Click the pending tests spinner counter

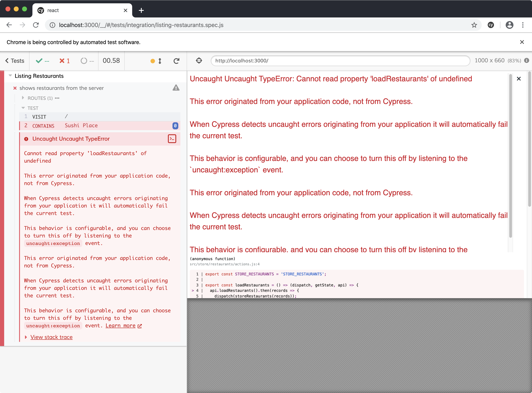tap(87, 61)
